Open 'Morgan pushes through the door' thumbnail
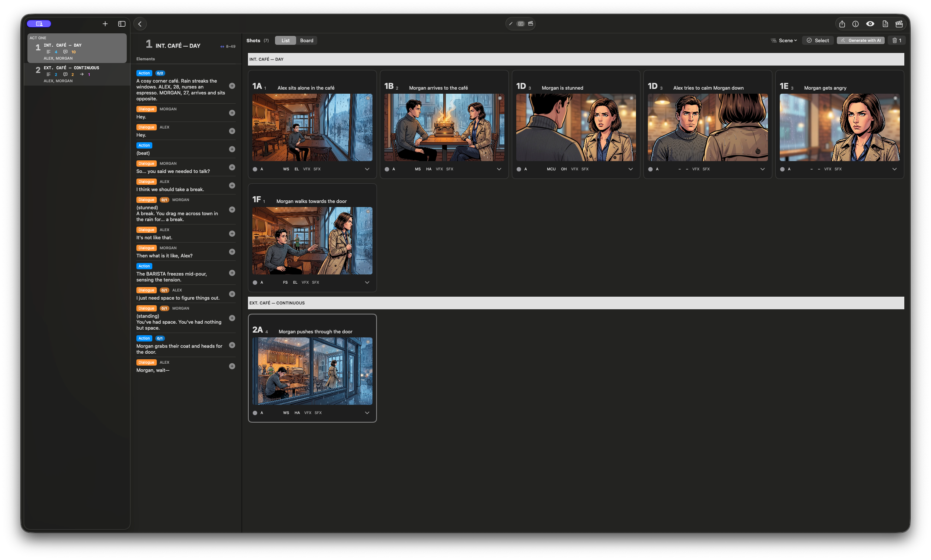 (x=312, y=371)
